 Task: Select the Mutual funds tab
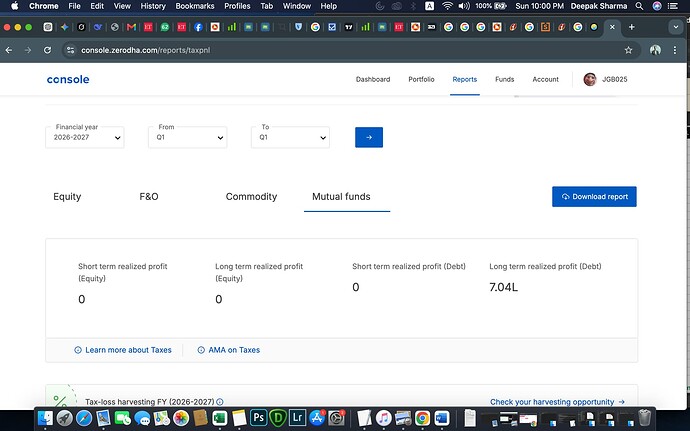(x=341, y=197)
